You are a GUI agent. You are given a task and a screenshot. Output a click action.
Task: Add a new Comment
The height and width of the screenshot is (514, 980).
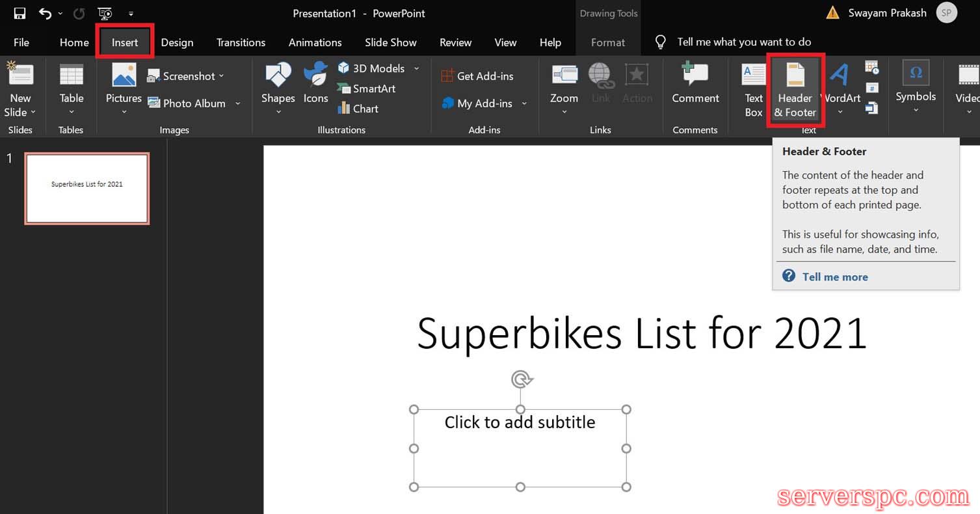pyautogui.click(x=695, y=83)
